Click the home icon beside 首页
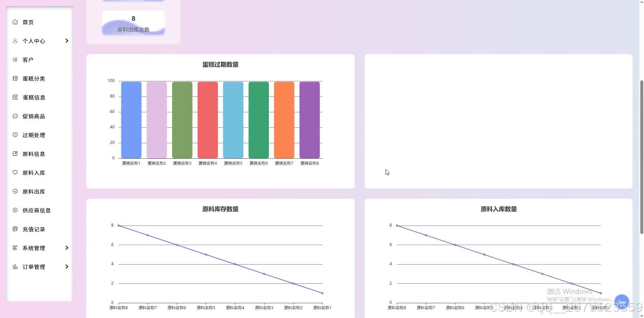The image size is (644, 318). click(x=15, y=22)
